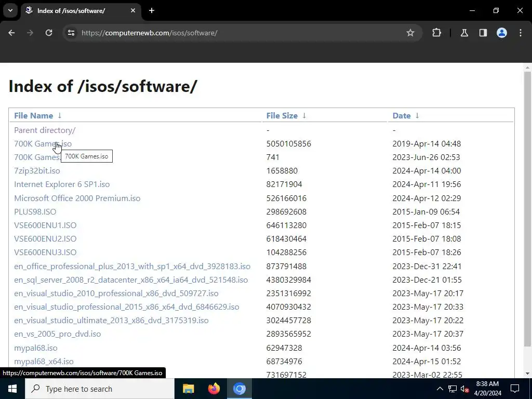Download Microsoft Office 2000 Premium.iso
Viewport: 532px width, 399px height.
click(77, 198)
